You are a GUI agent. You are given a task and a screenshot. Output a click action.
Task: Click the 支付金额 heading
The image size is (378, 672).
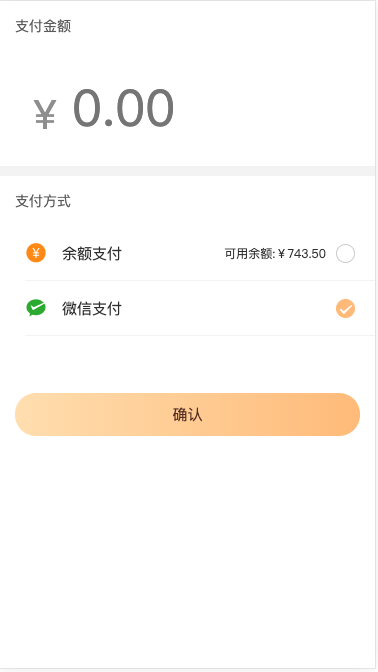click(x=43, y=26)
